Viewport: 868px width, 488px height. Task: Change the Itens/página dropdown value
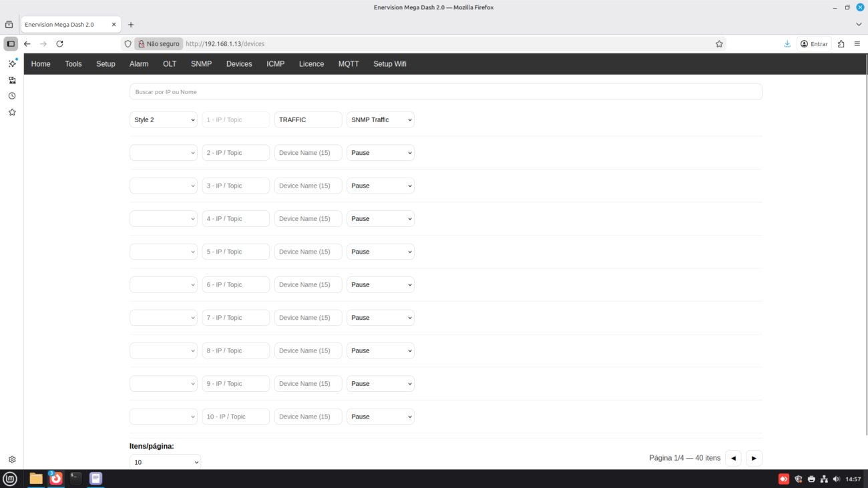pyautogui.click(x=165, y=462)
